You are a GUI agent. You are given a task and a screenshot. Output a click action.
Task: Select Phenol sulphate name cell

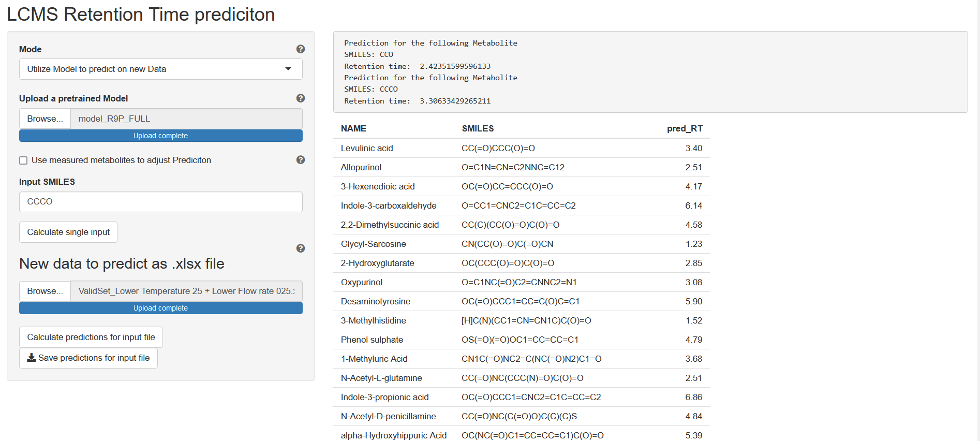click(372, 340)
